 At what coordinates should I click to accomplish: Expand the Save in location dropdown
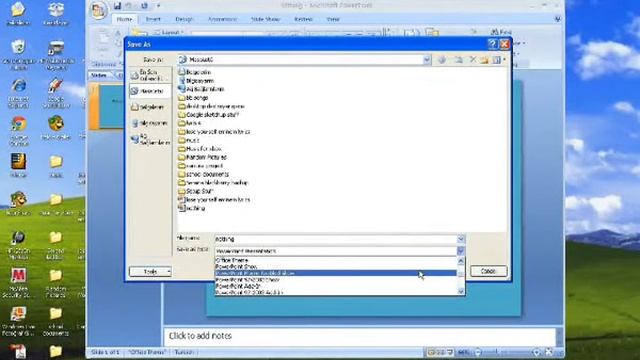pos(427,60)
